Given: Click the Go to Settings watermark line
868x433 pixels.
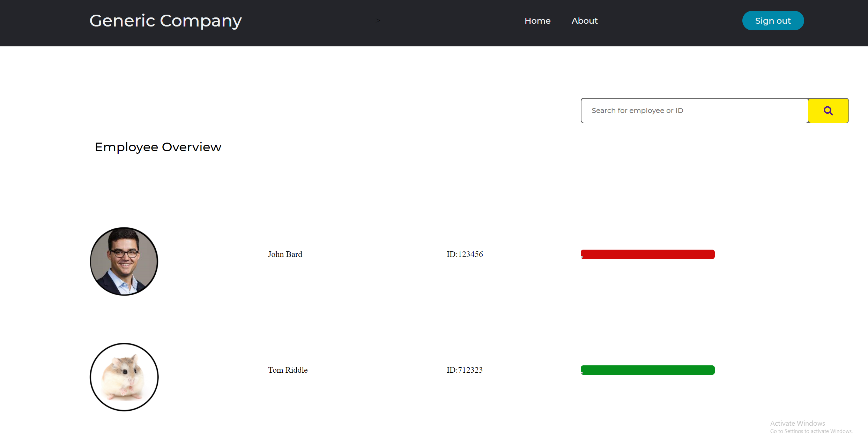Looking at the screenshot, I should 811,431.
